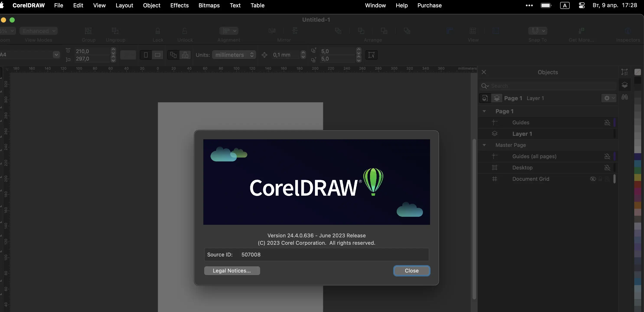Set page orientation to Portrait
This screenshot has height=312, width=644.
(x=146, y=55)
